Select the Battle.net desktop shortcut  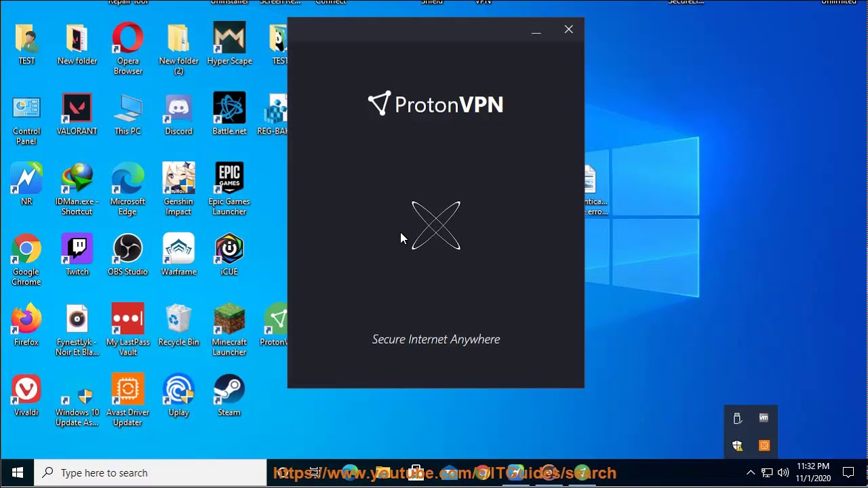click(229, 114)
